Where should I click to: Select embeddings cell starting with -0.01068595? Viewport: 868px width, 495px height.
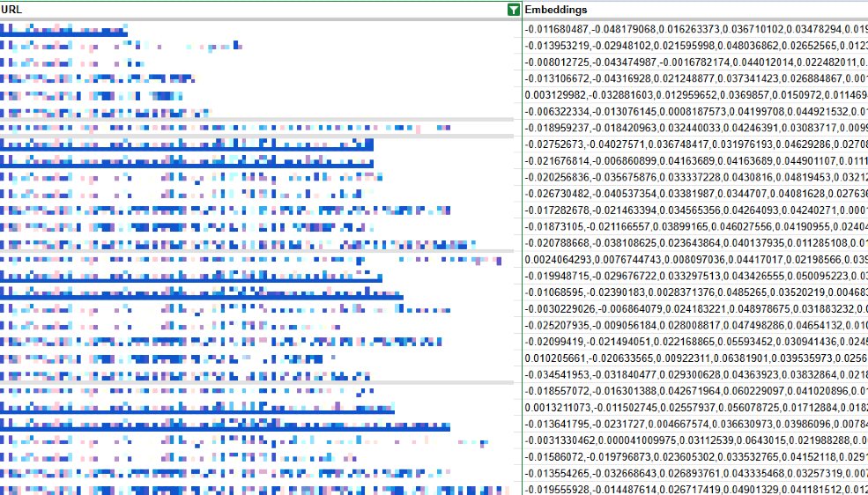[x=695, y=292]
